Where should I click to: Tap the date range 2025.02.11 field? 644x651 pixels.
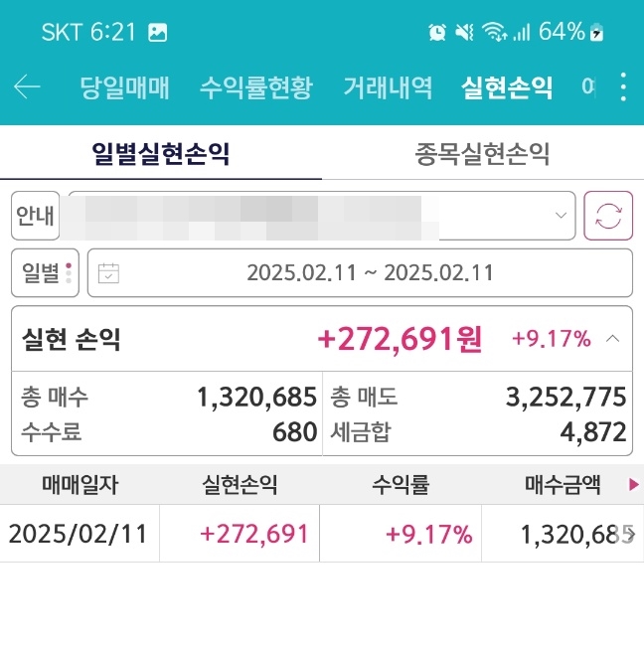point(370,273)
